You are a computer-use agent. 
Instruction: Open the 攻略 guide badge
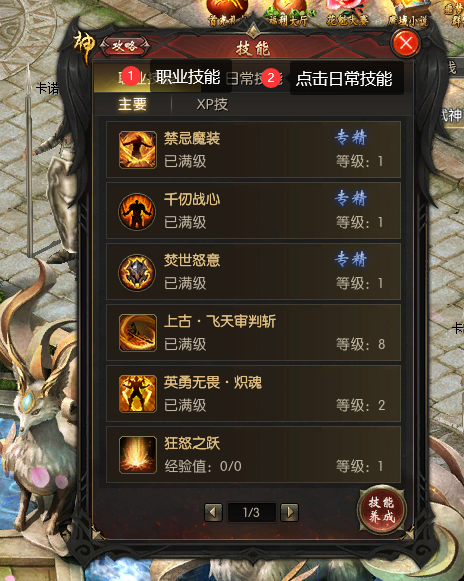(125, 46)
